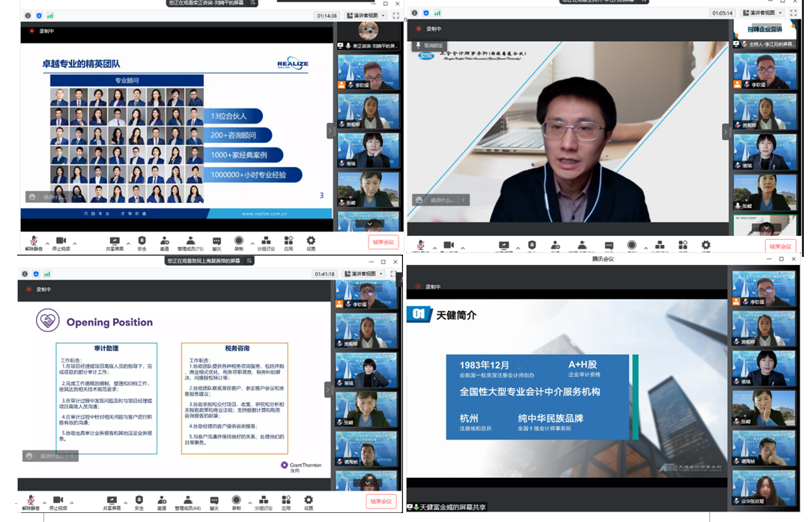The height and width of the screenshot is (522, 812).
Task: Open speaker view dropdown in top-right window
Action: point(763,13)
